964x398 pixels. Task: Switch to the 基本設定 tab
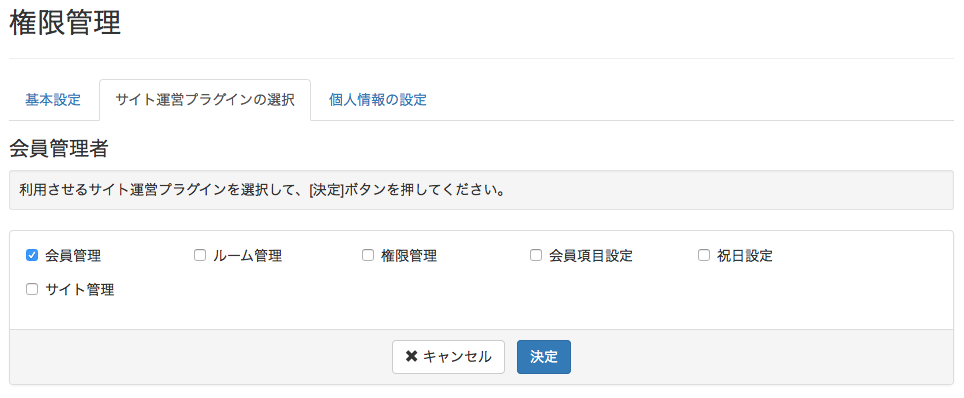click(53, 100)
